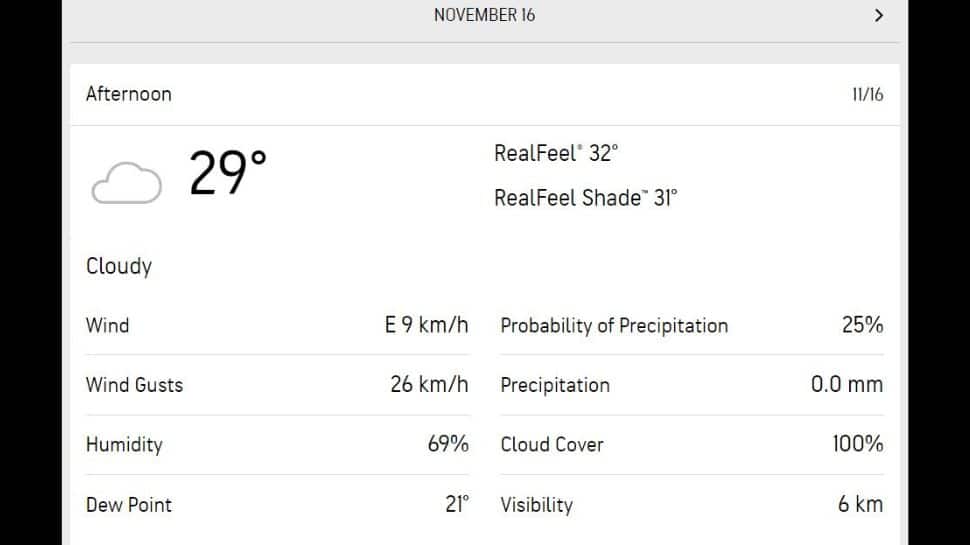Click the cloudy weather icon
The height and width of the screenshot is (545, 970).
pyautogui.click(x=127, y=182)
